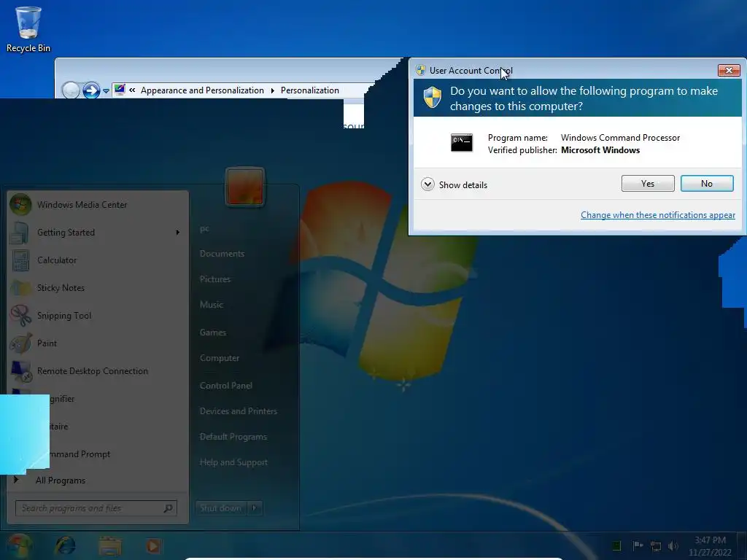This screenshot has height=560, width=747.
Task: Open recent pages dropdown arrow
Action: [x=106, y=90]
